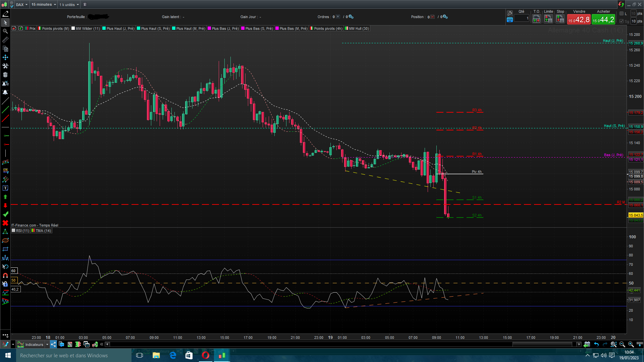The height and width of the screenshot is (362, 644).
Task: Click the share chart icon
Action: [53, 344]
